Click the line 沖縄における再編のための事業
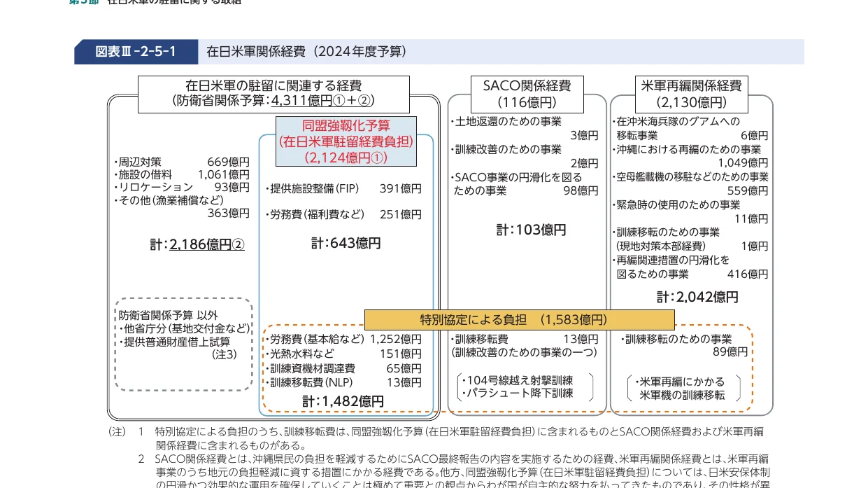Screen dimensions: 868x488 (686, 149)
